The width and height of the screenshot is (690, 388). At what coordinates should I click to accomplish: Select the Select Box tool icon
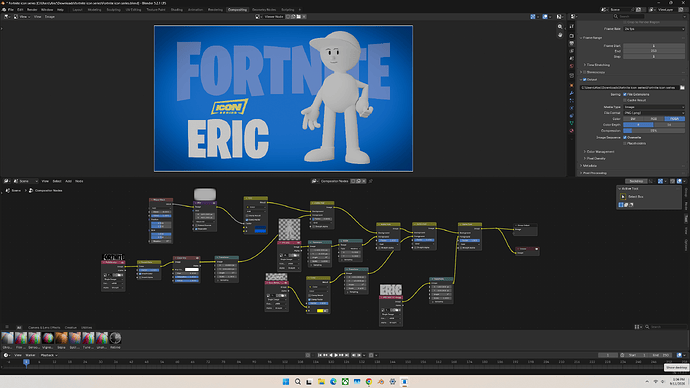(x=623, y=197)
